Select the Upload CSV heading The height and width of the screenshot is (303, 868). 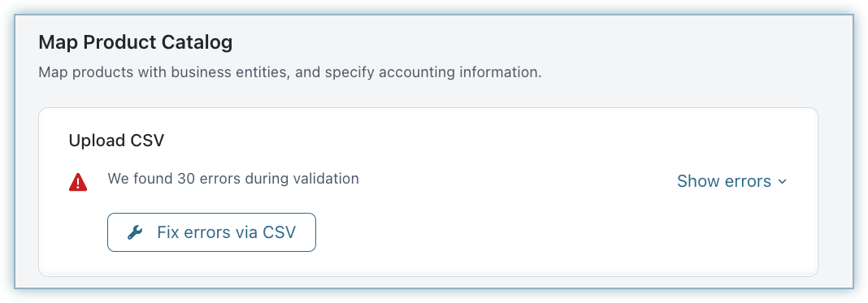click(x=117, y=141)
